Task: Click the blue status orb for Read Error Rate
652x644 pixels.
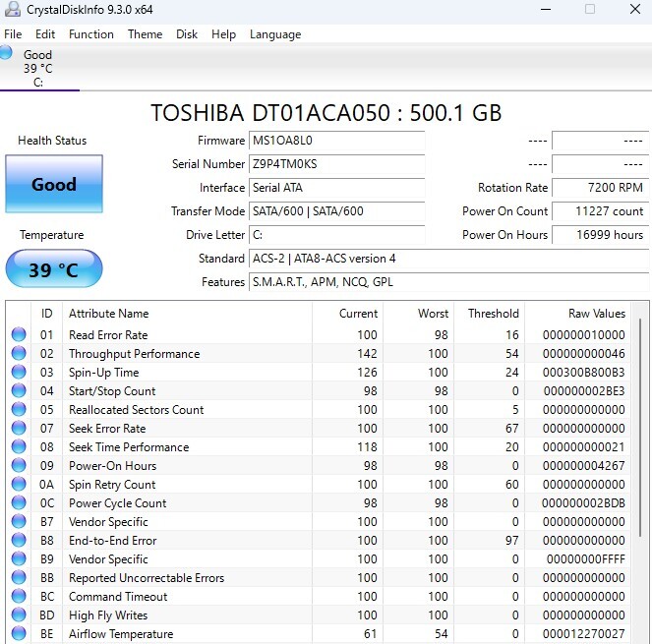Action: 19,335
